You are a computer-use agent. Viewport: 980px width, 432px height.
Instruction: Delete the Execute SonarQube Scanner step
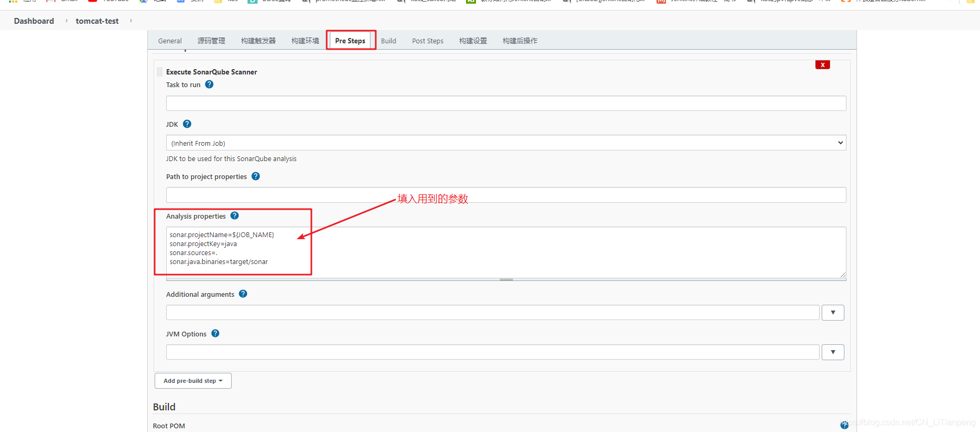822,65
